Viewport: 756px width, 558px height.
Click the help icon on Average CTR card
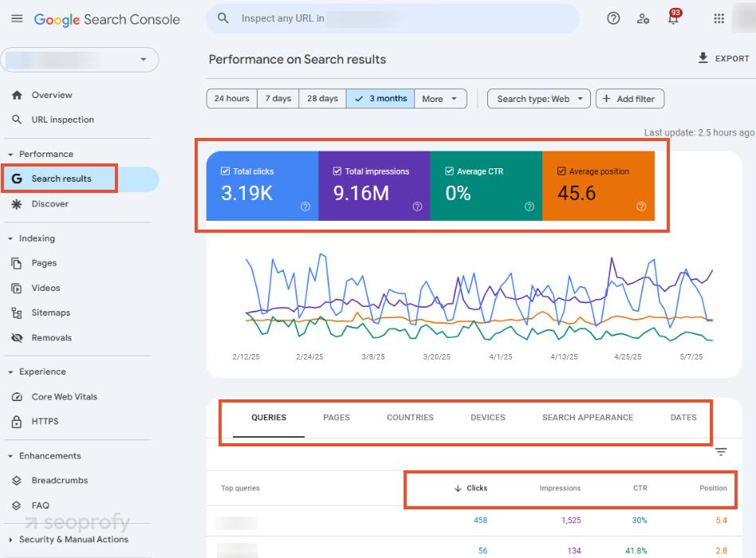[x=530, y=206]
